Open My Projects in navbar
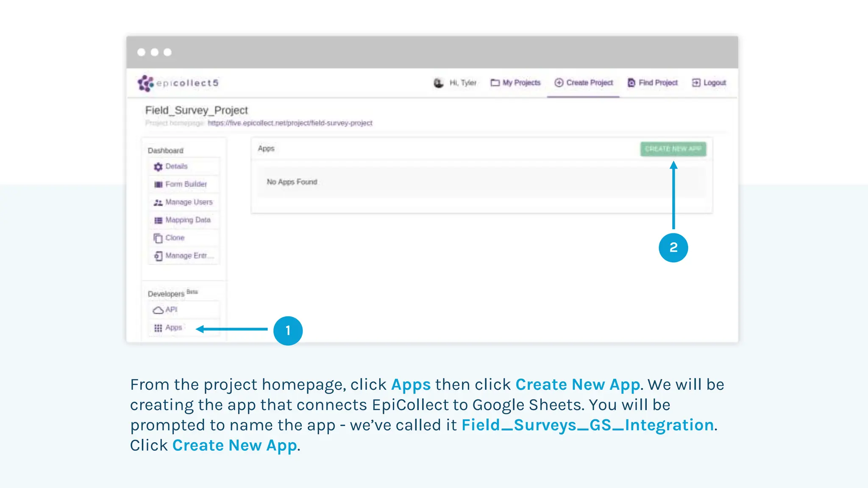The image size is (868, 488). coord(516,83)
